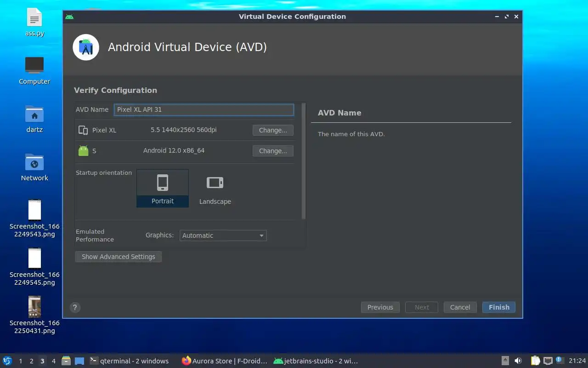The image size is (588, 368).
Task: Switch to workspace 1 in pager
Action: tap(21, 361)
